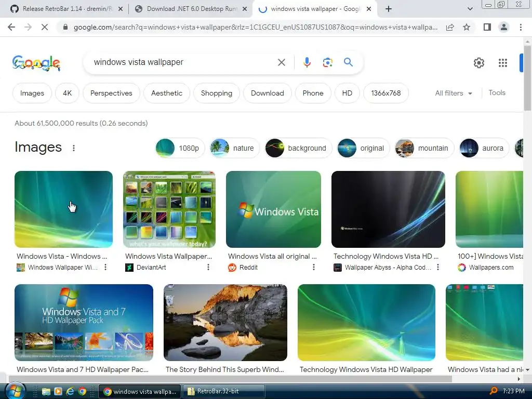Click the address bar URL
Screen dimensions: 532x399
[x=255, y=27]
